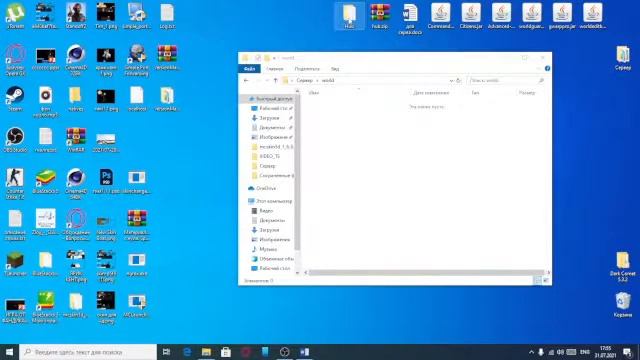The width and height of the screenshot is (640, 360).
Task: Select the Корзина recycle bin icon
Action: coord(623,304)
